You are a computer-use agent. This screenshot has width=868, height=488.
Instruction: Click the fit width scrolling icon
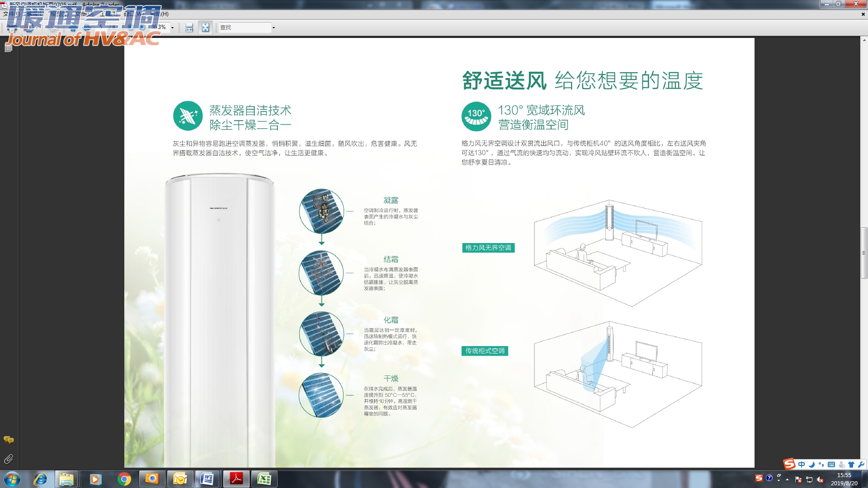(189, 28)
